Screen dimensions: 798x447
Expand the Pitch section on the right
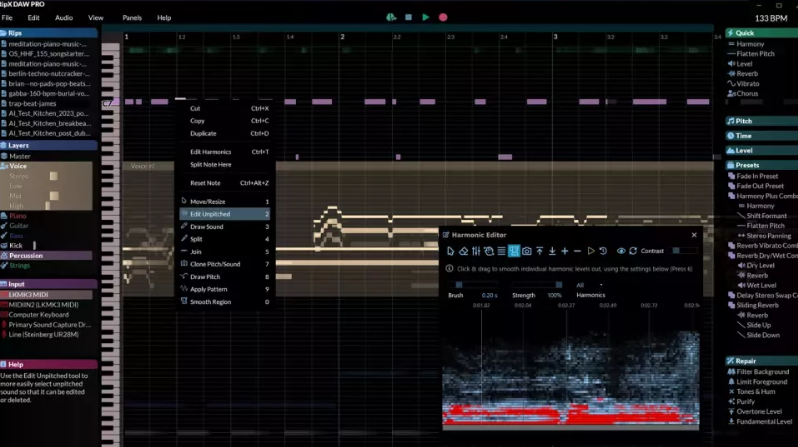point(761,121)
